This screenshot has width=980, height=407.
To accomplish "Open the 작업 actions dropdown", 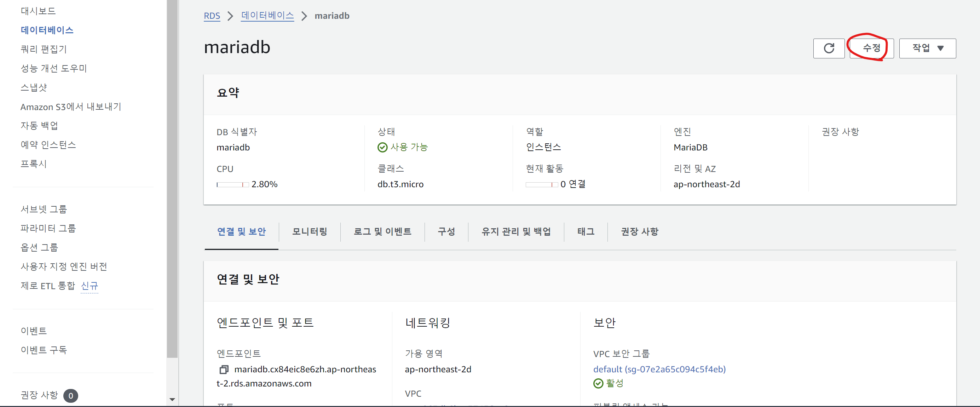I will point(927,48).
